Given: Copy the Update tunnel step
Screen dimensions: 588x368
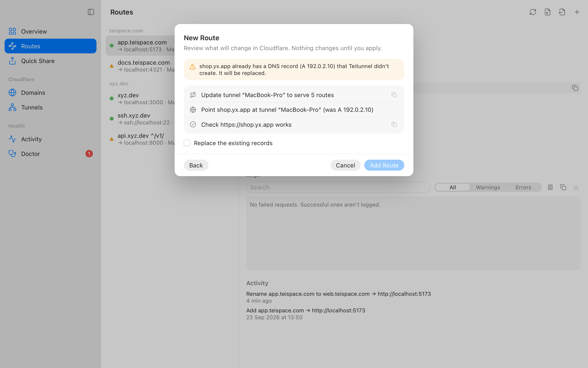Looking at the screenshot, I should click(x=394, y=95).
